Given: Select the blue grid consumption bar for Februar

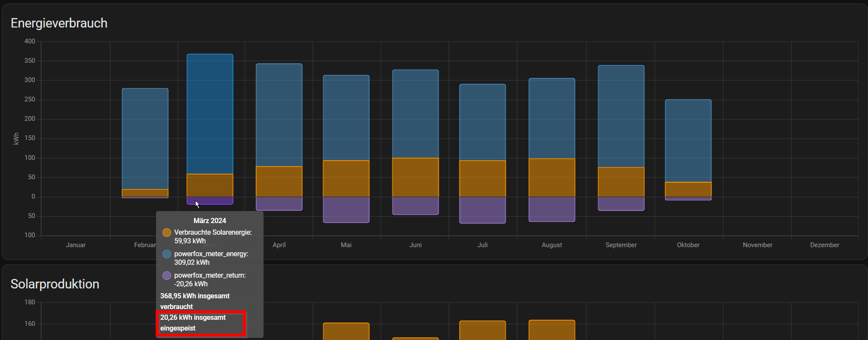Looking at the screenshot, I should click(145, 139).
